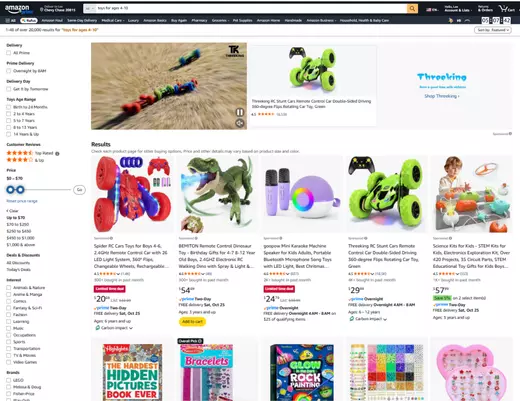
Task: Open the All hamburger menu icon
Action: 11,20
